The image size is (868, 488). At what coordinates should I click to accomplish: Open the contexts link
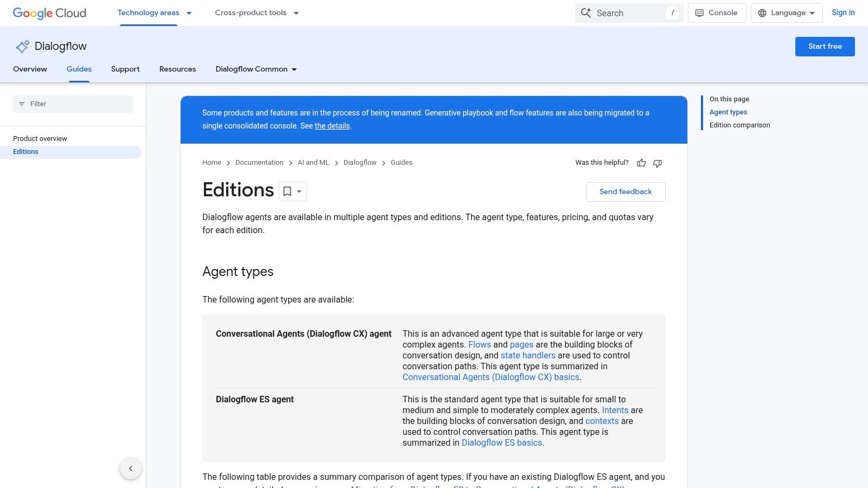coord(602,421)
